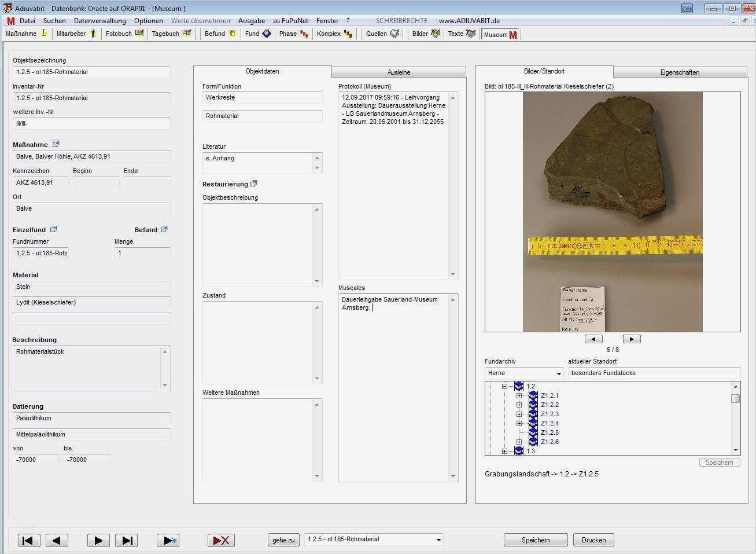This screenshot has width=756, height=554.
Task: Open the Quellen module
Action: [382, 34]
